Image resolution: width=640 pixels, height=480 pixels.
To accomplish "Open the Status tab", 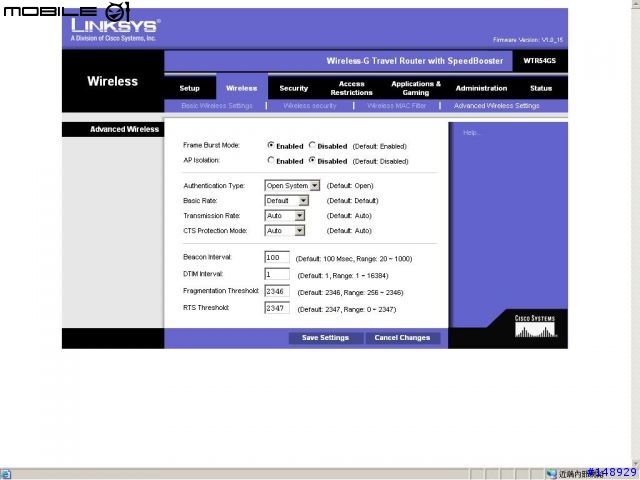I will click(x=541, y=88).
